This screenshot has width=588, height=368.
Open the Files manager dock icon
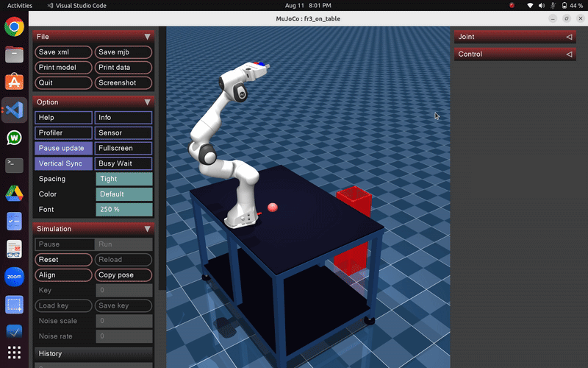14,54
